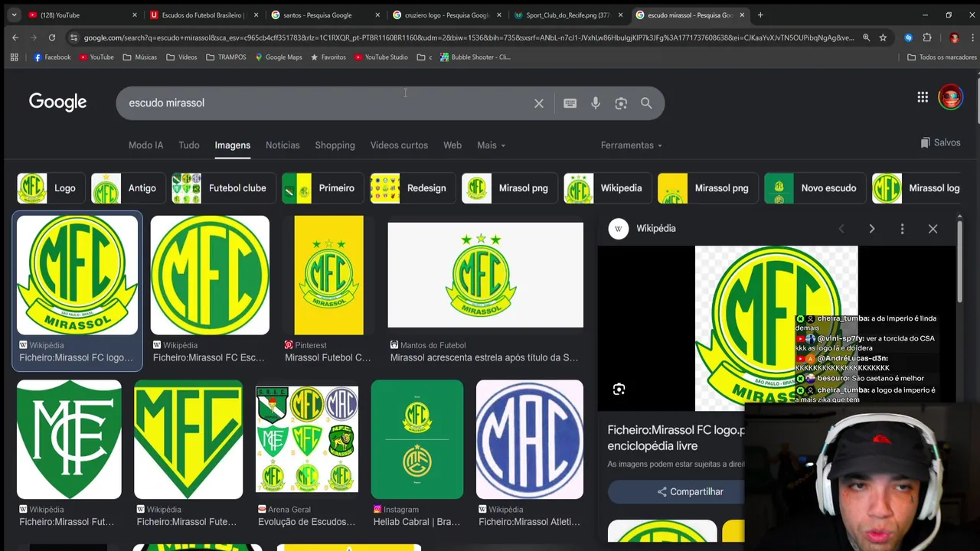Open the Músicas bookmarks folder

point(140,57)
